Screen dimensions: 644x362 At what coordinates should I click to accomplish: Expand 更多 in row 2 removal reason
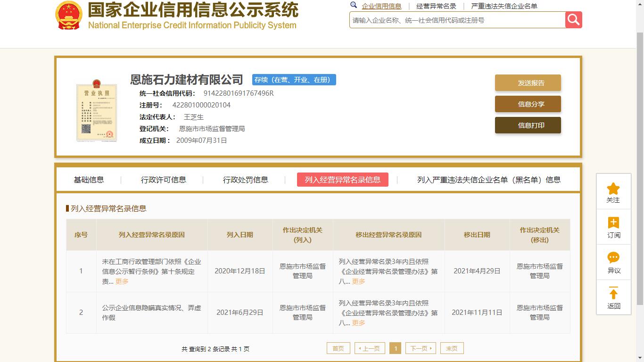coord(358,323)
